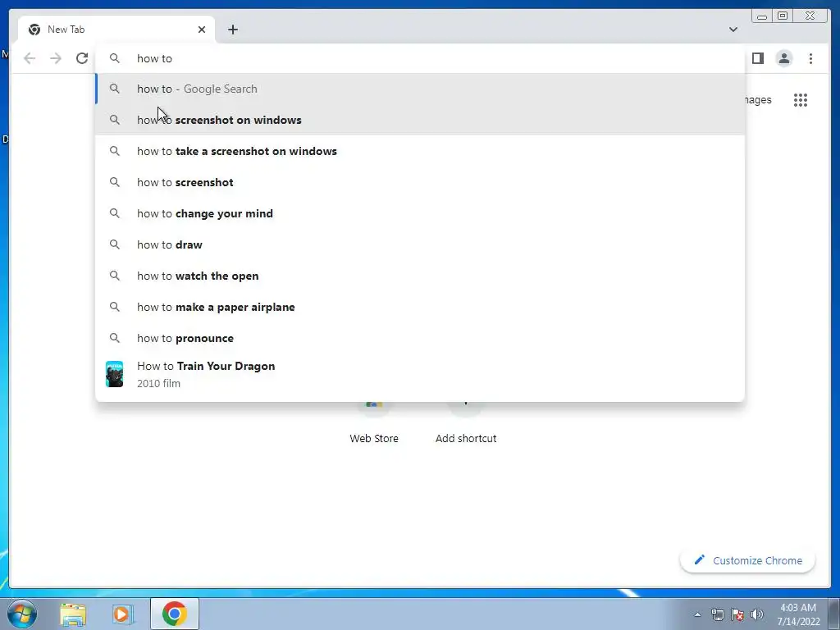The height and width of the screenshot is (630, 840).
Task: Click the Show desktop strip on the taskbar
Action: [x=834, y=614]
